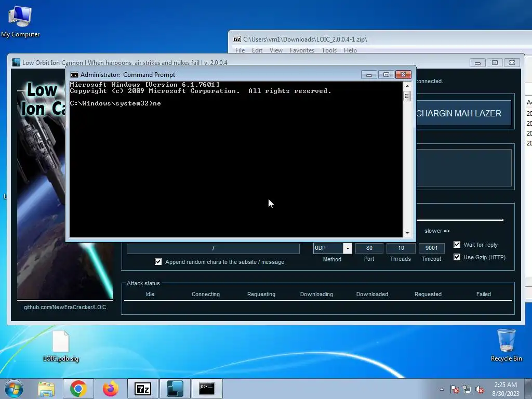Close the Command Prompt window

[x=403, y=75]
